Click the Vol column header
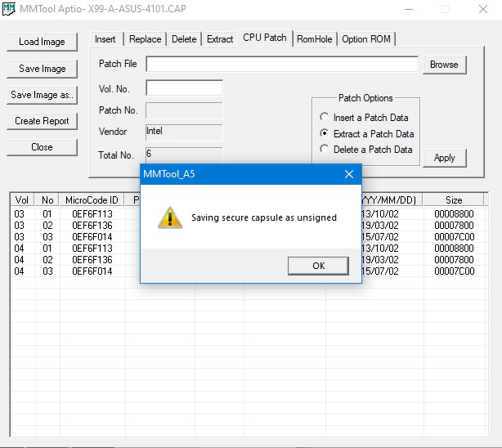502x448 pixels. tap(22, 200)
